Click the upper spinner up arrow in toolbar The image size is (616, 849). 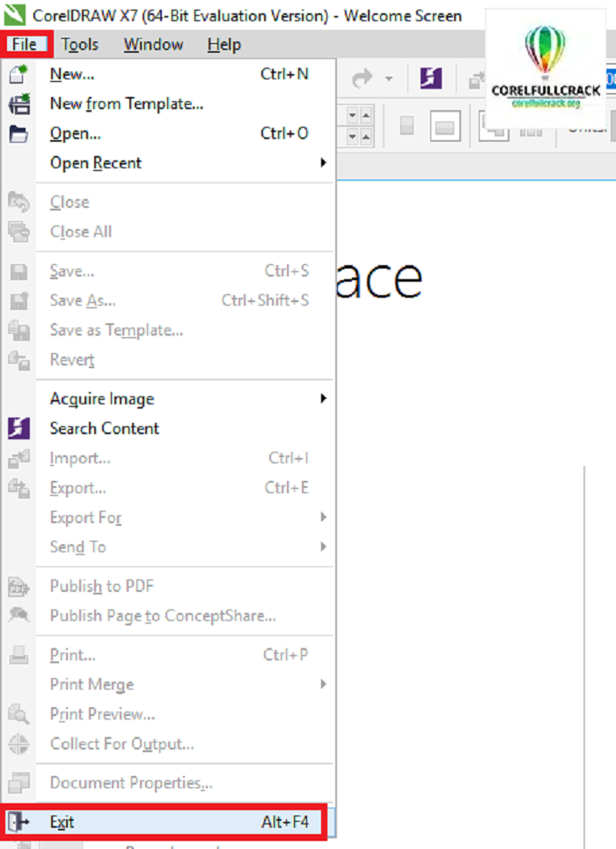(366, 116)
